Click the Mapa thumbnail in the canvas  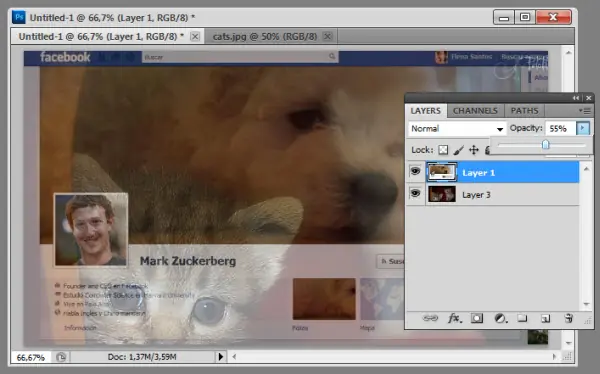[382, 299]
